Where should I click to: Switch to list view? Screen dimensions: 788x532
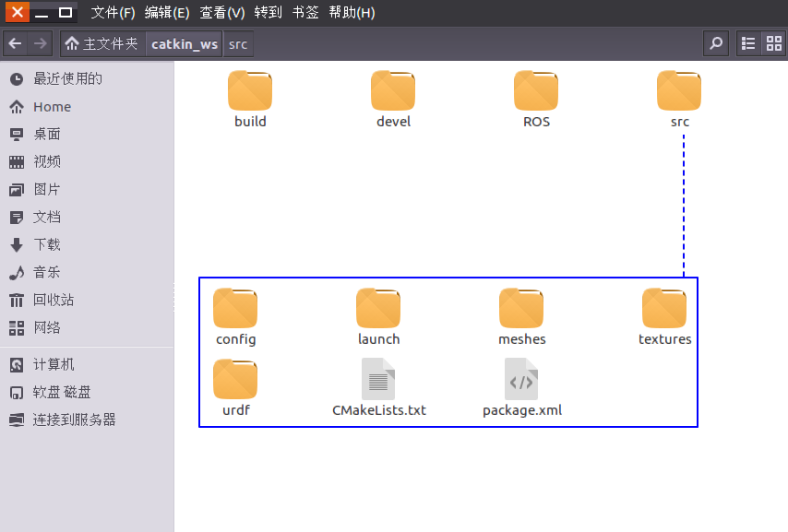point(748,43)
